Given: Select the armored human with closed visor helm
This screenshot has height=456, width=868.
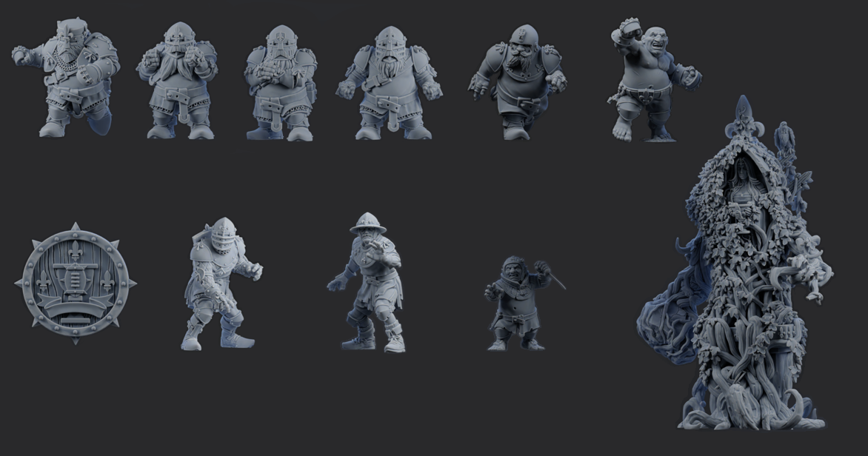Looking at the screenshot, I should tap(221, 284).
